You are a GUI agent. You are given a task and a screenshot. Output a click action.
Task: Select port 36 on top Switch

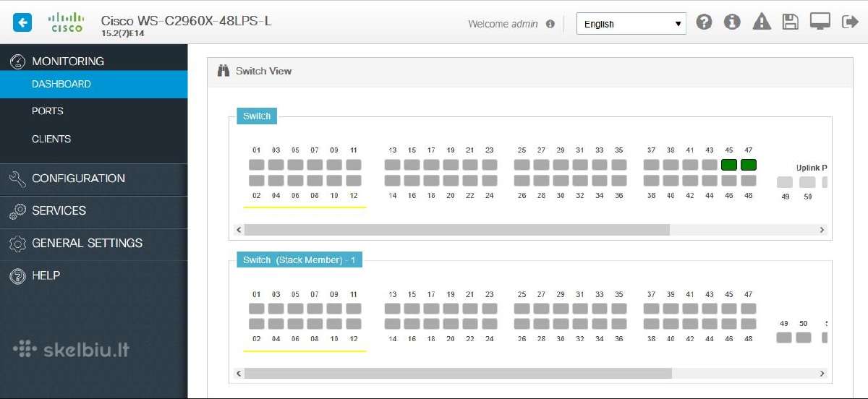(619, 181)
